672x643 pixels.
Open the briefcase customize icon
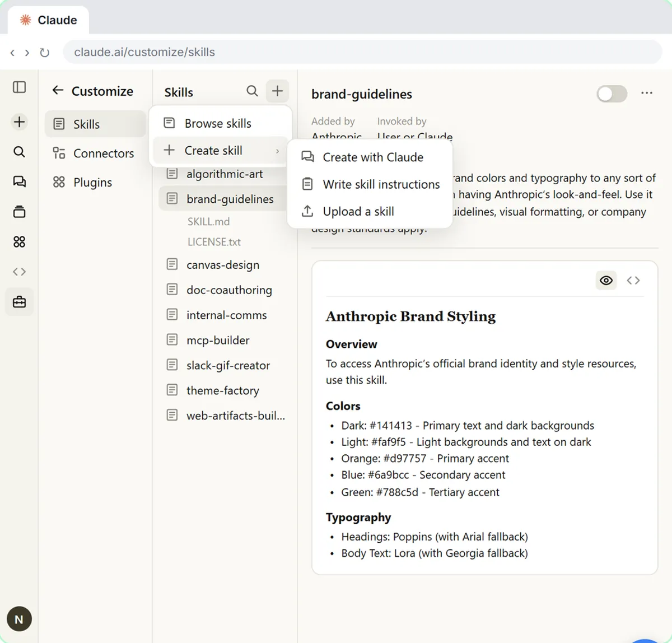pos(19,302)
